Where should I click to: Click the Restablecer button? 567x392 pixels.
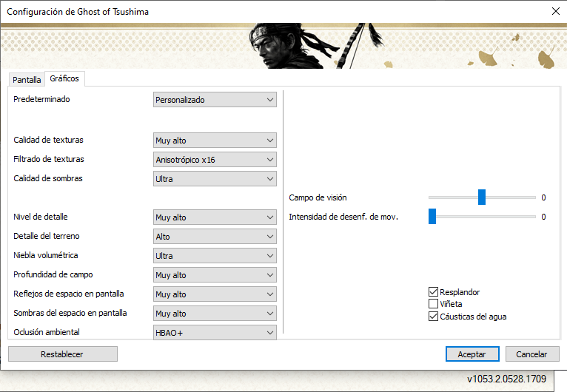(63, 354)
